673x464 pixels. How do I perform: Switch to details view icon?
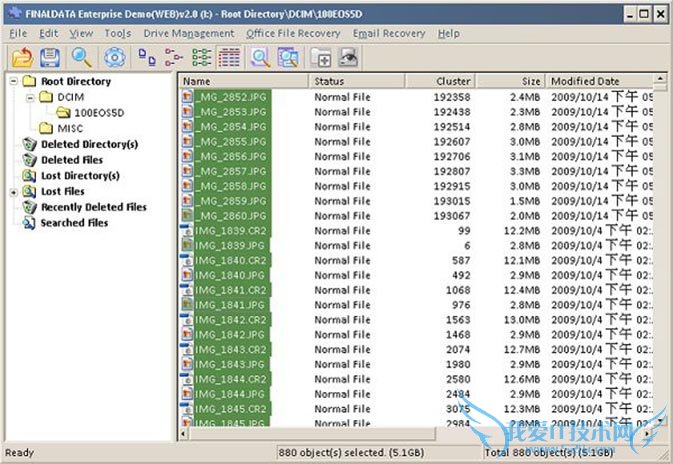(229, 57)
